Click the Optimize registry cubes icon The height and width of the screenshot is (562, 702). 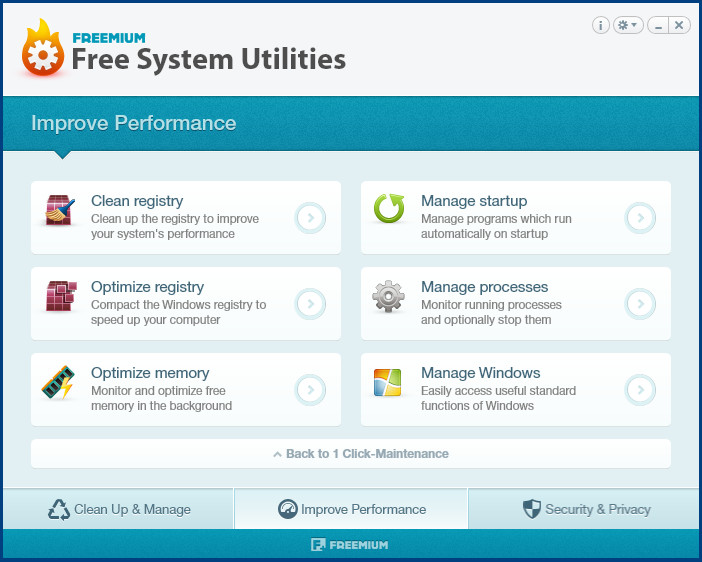pyautogui.click(x=61, y=296)
